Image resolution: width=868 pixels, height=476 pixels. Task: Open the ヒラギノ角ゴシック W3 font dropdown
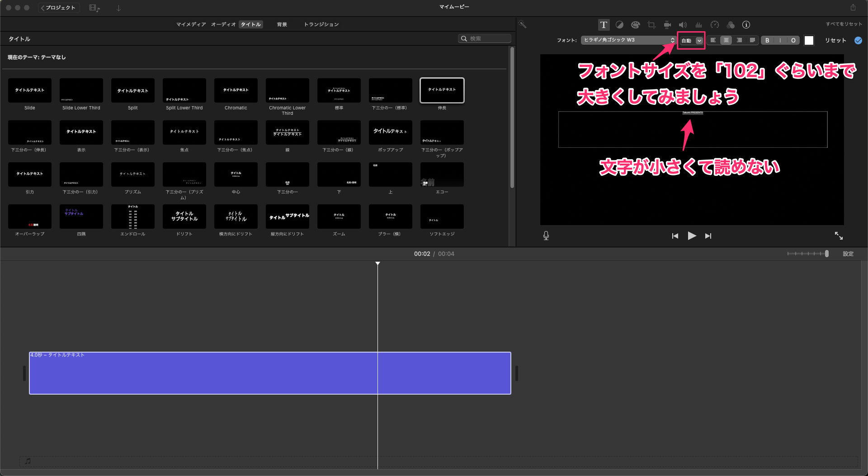[x=628, y=40]
